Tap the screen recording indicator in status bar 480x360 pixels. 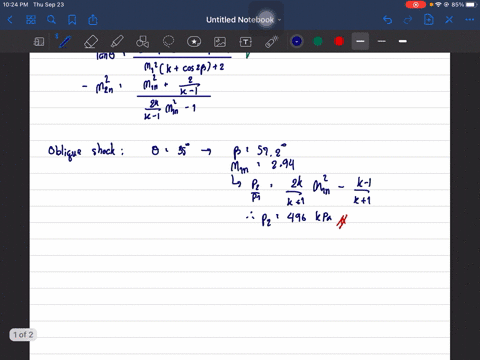[x=416, y=5]
